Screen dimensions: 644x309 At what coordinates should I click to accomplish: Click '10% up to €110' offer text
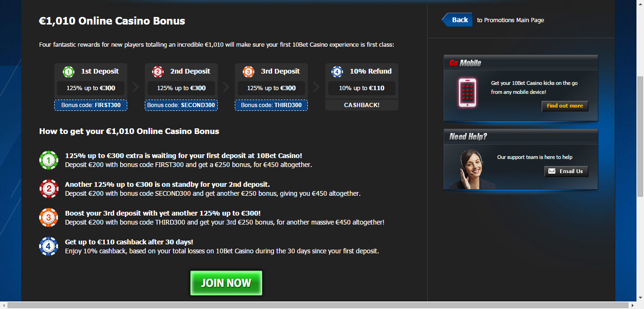click(x=362, y=88)
